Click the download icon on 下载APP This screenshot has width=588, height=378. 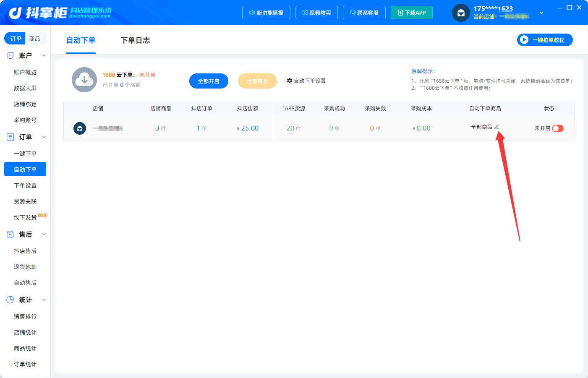click(400, 13)
